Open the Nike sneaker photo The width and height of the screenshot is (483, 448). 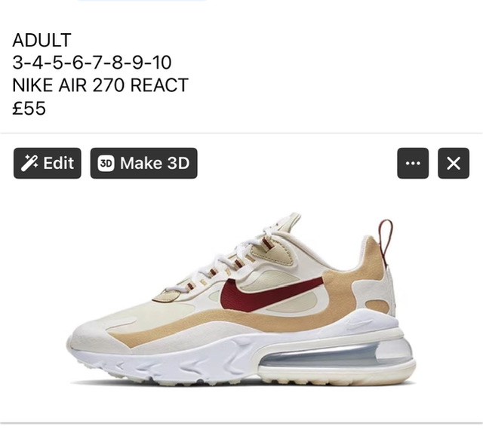click(241, 300)
